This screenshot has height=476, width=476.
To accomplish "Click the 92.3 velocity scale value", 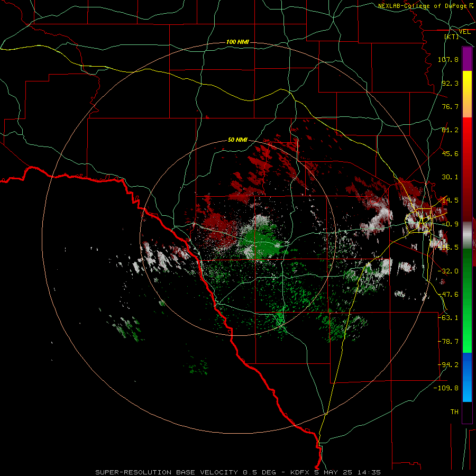I will (450, 83).
